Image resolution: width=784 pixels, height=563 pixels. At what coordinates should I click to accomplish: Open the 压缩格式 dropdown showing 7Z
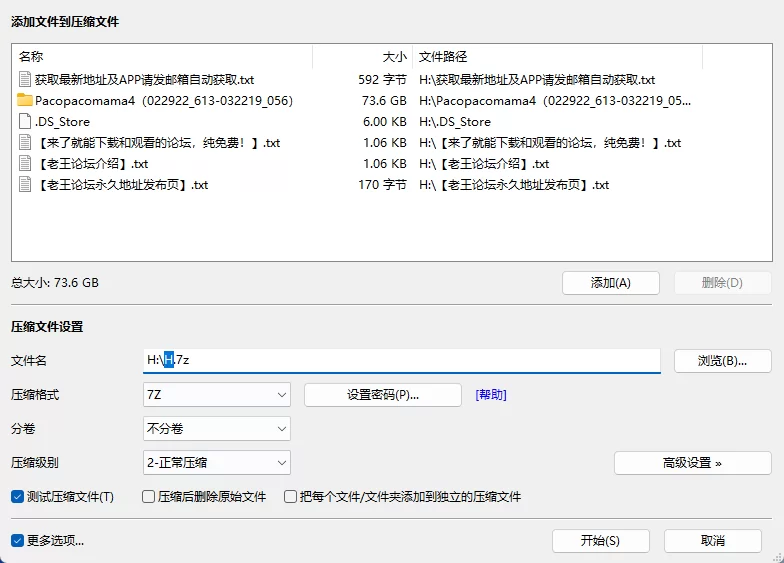coord(216,395)
